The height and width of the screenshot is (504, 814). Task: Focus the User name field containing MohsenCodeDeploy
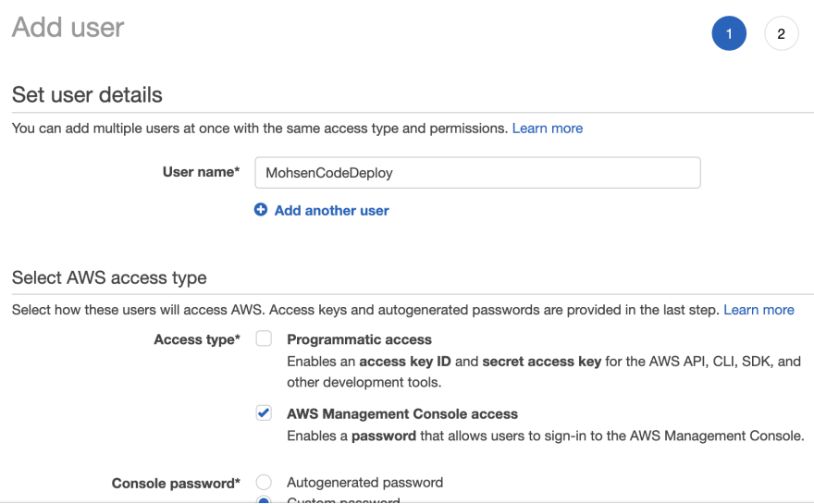477,173
